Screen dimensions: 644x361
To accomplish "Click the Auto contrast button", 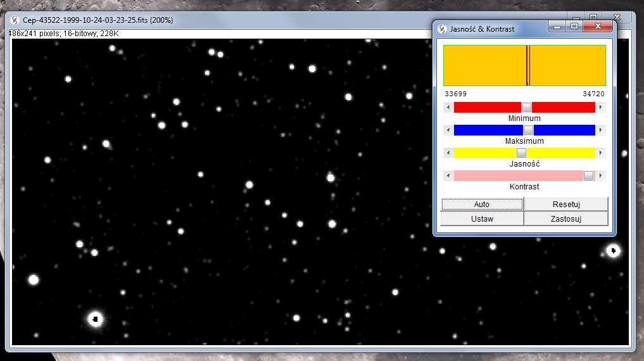I will pyautogui.click(x=482, y=205).
